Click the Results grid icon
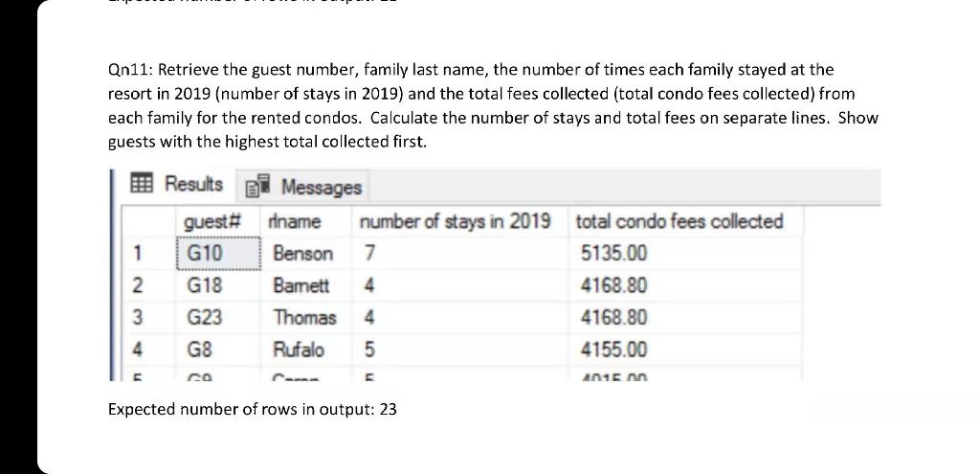This screenshot has width=980, height=474. coord(143,183)
